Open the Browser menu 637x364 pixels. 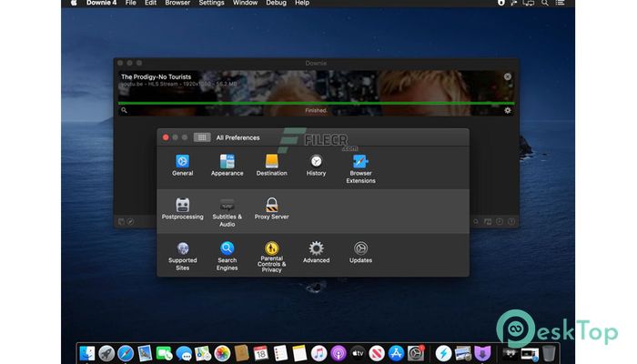pos(177,3)
